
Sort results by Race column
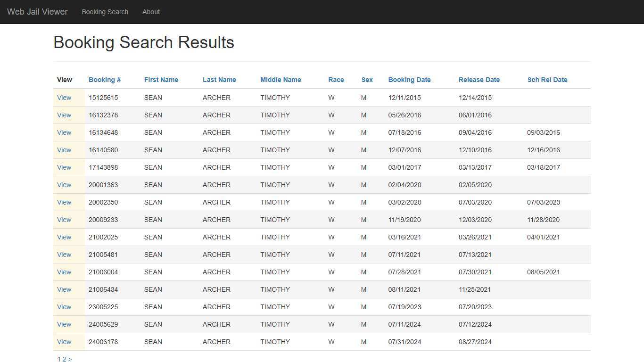336,80
